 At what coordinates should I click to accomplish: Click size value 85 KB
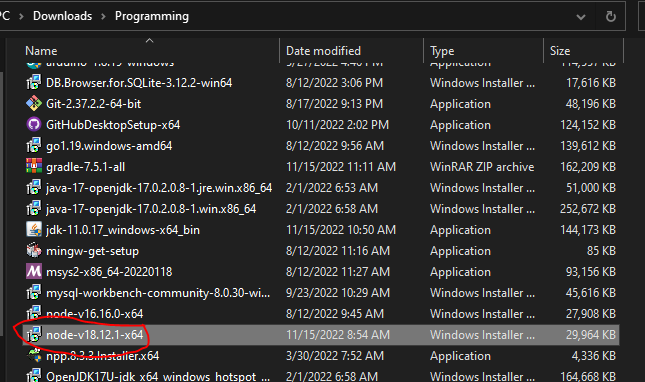tap(601, 250)
